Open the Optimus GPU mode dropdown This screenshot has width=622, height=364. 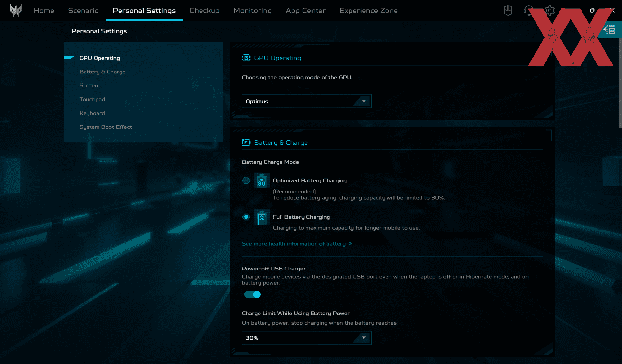pyautogui.click(x=306, y=101)
